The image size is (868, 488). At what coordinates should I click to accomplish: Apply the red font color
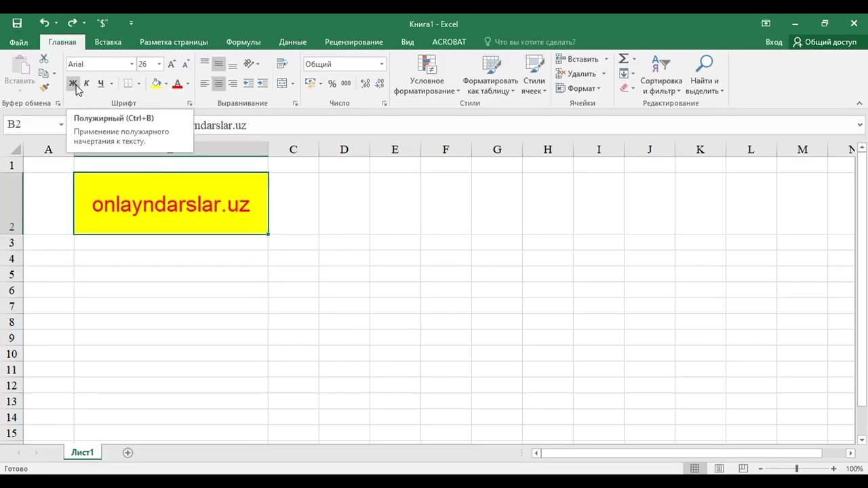pyautogui.click(x=178, y=84)
